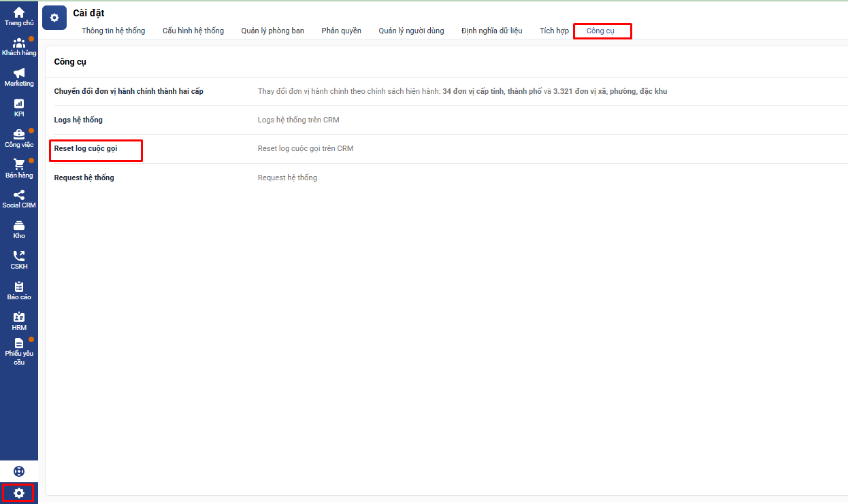Open Logs hệ thống tool
This screenshot has height=504, width=848.
[78, 120]
